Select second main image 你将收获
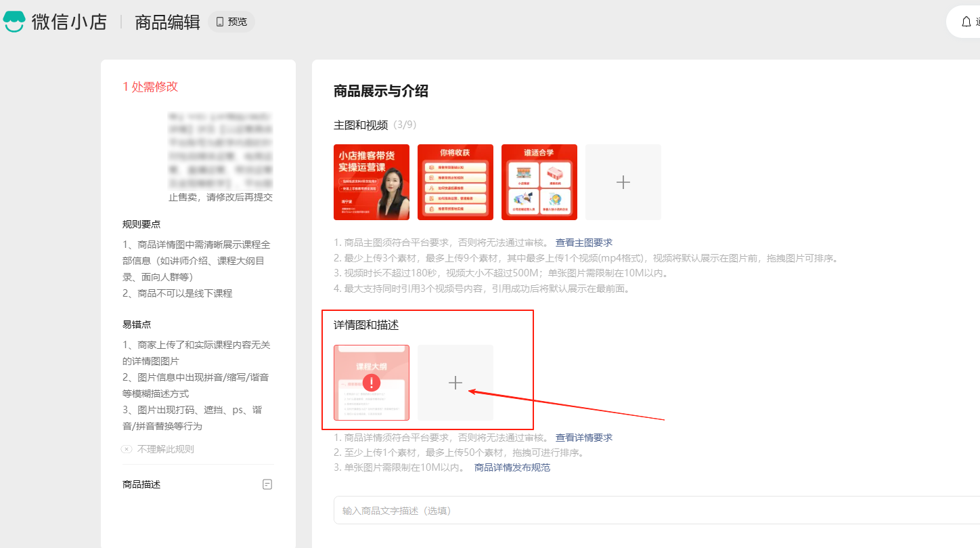Image resolution: width=980 pixels, height=548 pixels. tap(455, 182)
